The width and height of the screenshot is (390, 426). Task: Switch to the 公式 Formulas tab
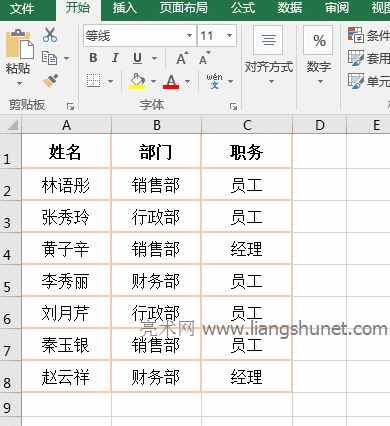coord(243,8)
